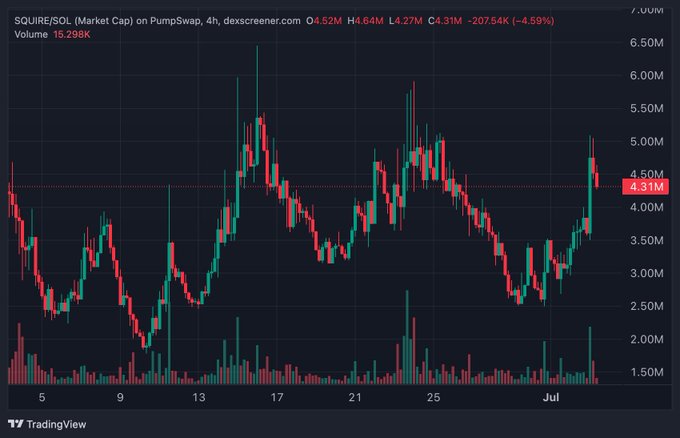The image size is (680, 438).
Task: Click date label 25 on time axis
Action: point(433,397)
